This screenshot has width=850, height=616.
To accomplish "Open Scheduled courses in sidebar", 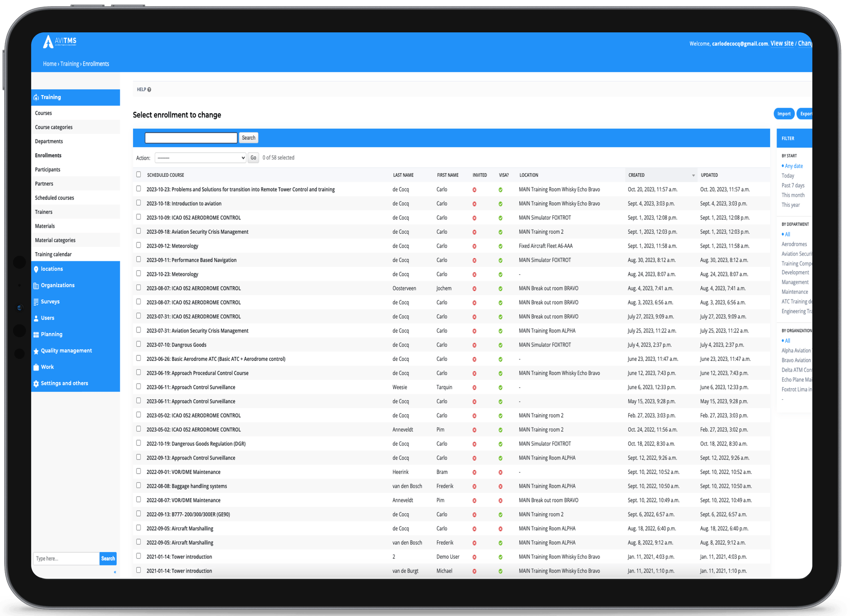I will coord(54,198).
